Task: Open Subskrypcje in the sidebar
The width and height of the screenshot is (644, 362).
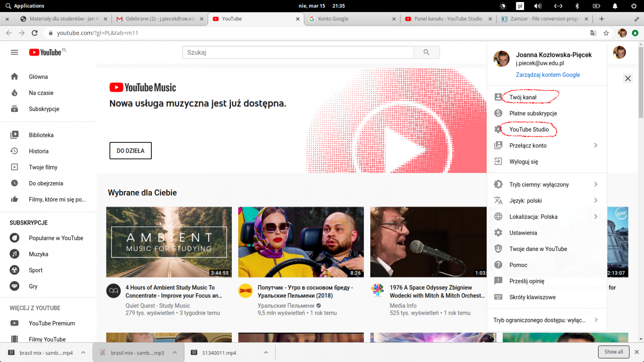Action: point(49,109)
